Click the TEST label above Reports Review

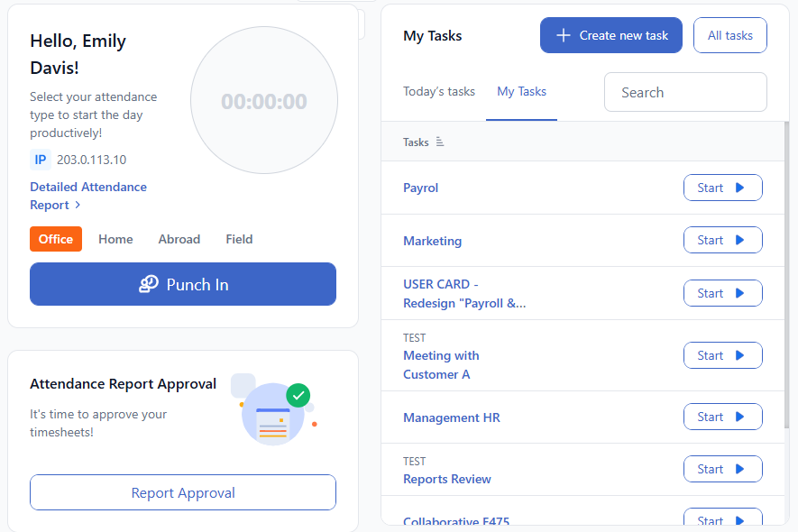[x=414, y=462]
